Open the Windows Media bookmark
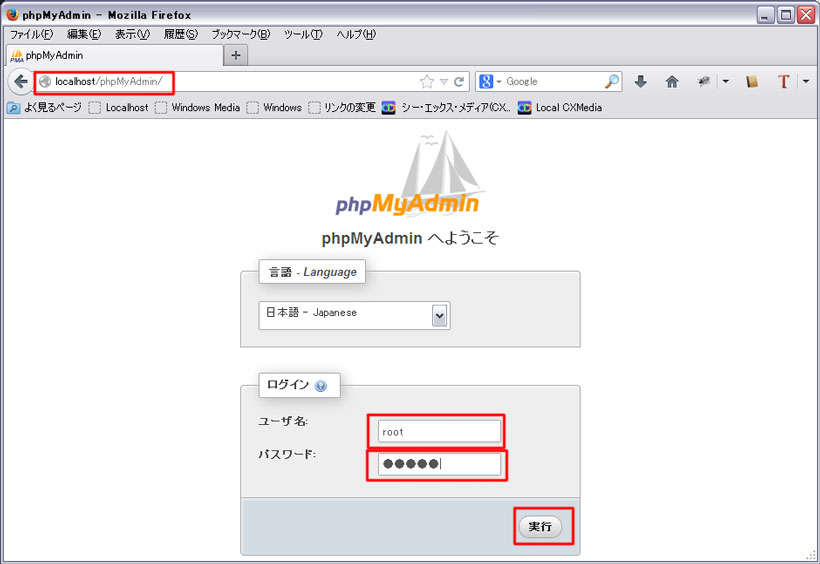 198,108
